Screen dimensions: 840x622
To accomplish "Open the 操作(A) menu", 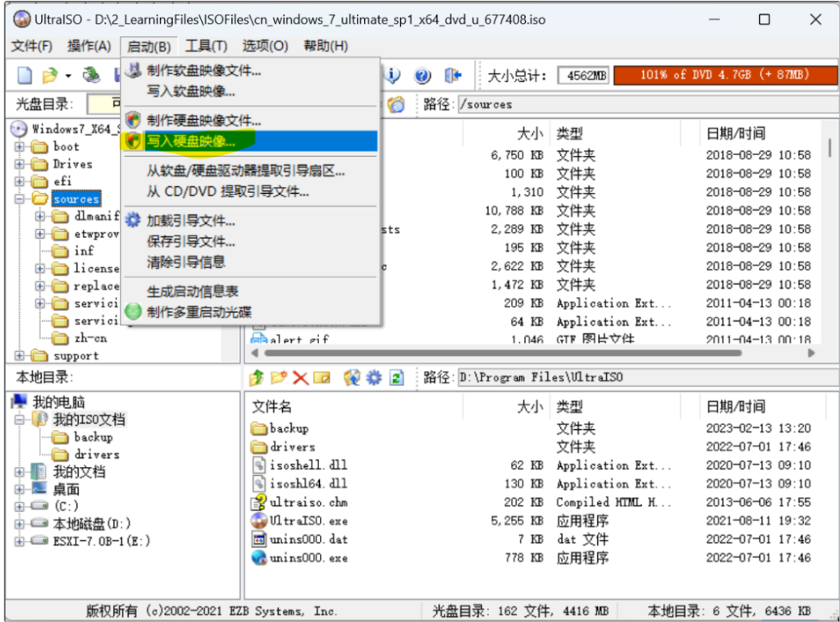I will pyautogui.click(x=89, y=46).
